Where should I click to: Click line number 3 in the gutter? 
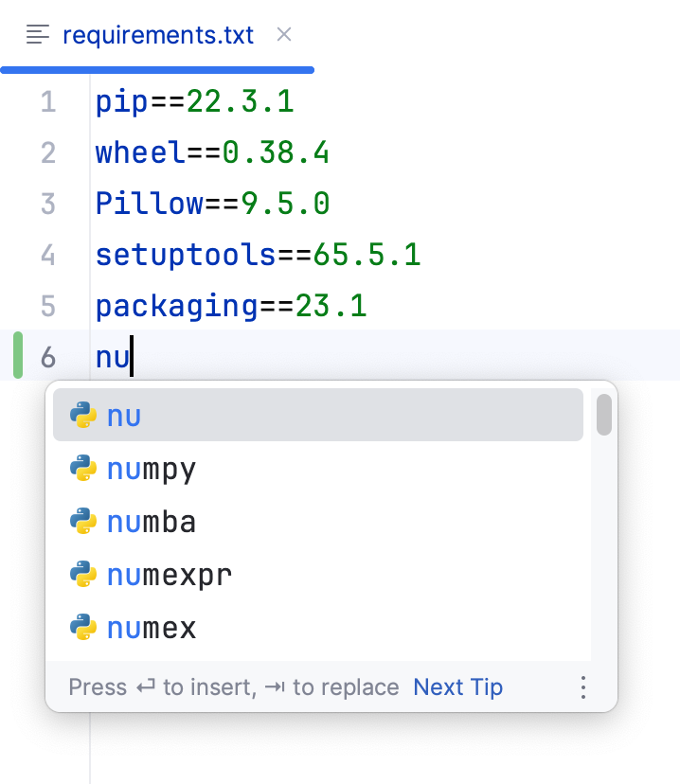pyautogui.click(x=48, y=204)
